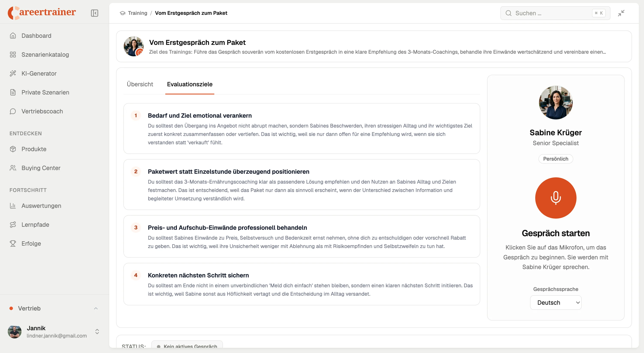Click the scenario header avatar thumbnail
Image resolution: width=644 pixels, height=353 pixels.
[x=134, y=46]
